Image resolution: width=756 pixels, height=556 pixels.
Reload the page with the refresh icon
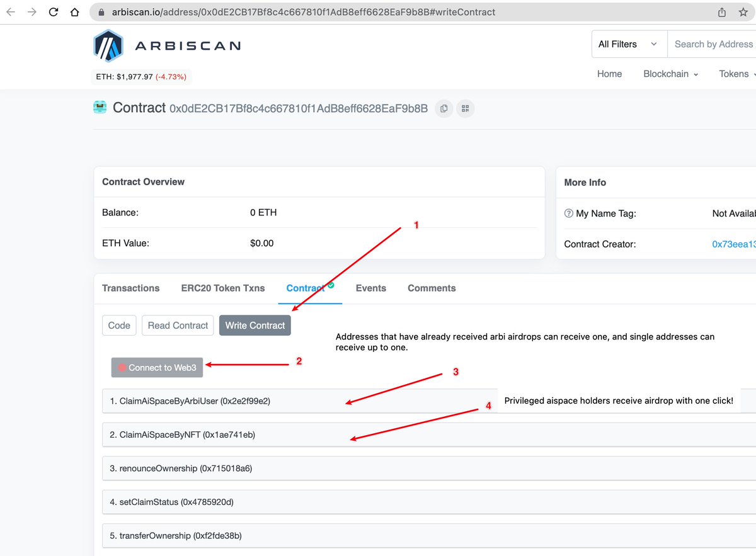[x=54, y=12]
